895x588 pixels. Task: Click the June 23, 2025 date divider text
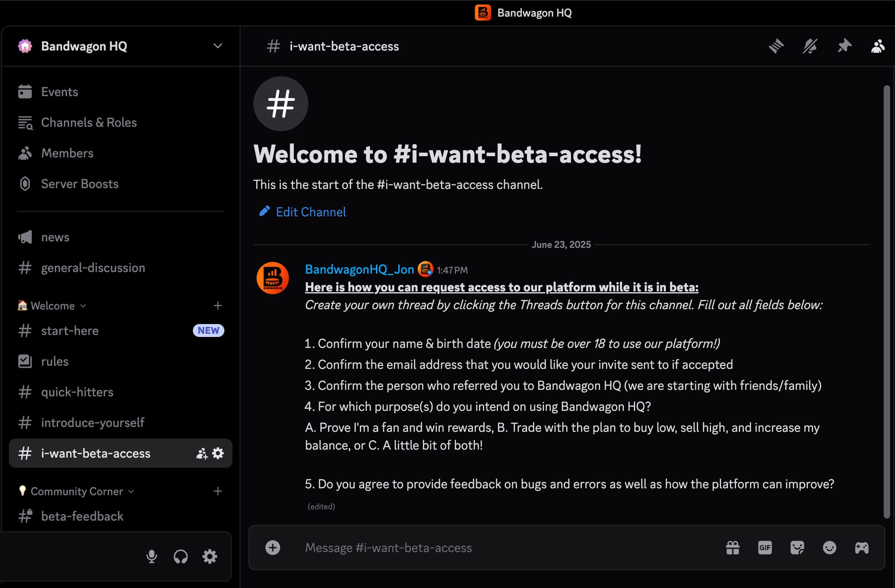tap(561, 244)
